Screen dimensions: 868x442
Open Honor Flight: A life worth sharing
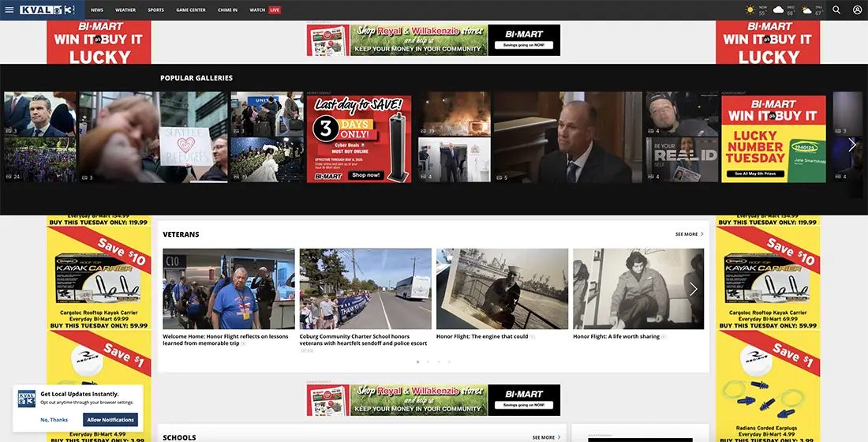(616, 336)
